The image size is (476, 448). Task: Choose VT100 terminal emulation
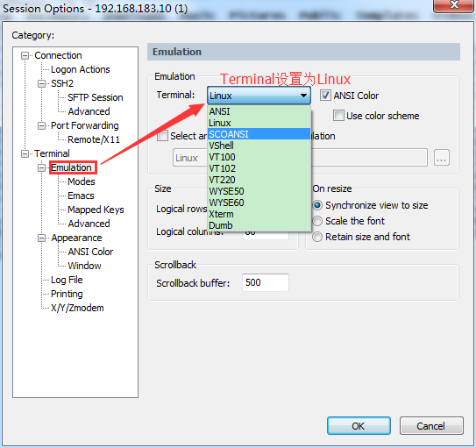tap(259, 157)
